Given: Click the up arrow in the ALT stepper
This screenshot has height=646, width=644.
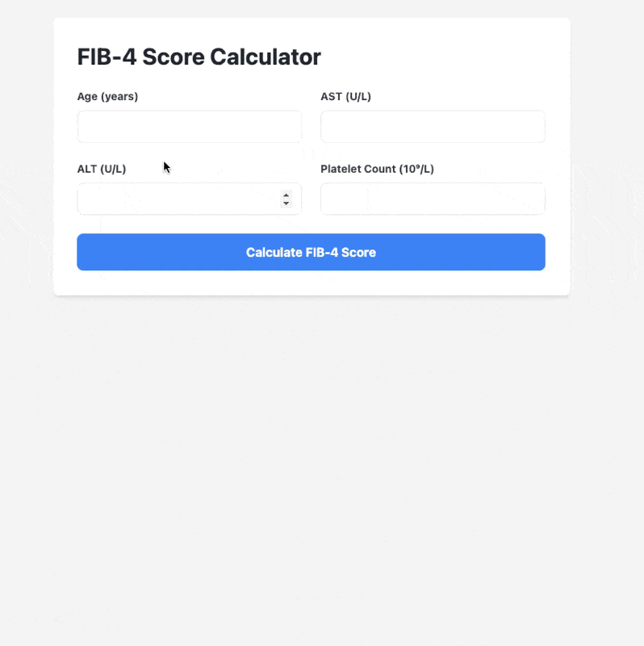Looking at the screenshot, I should pos(286,195).
